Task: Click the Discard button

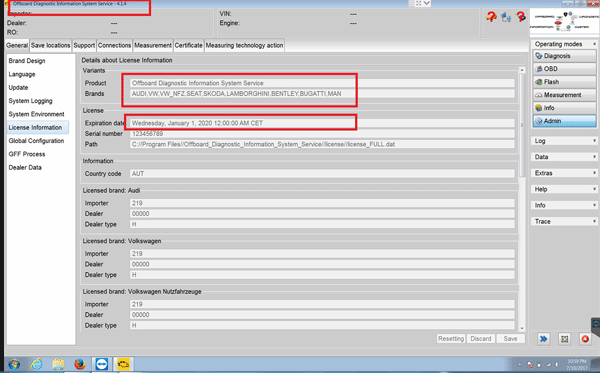Action: (481, 339)
